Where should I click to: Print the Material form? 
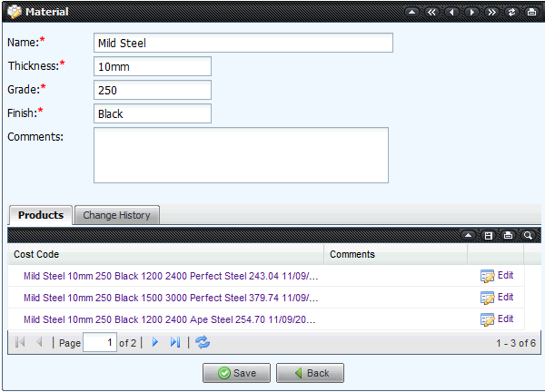[531, 12]
